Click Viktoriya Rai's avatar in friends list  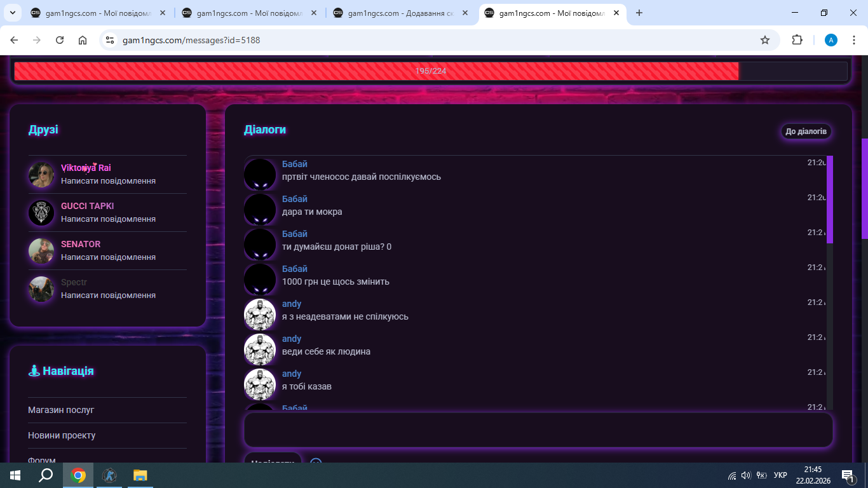pos(41,175)
